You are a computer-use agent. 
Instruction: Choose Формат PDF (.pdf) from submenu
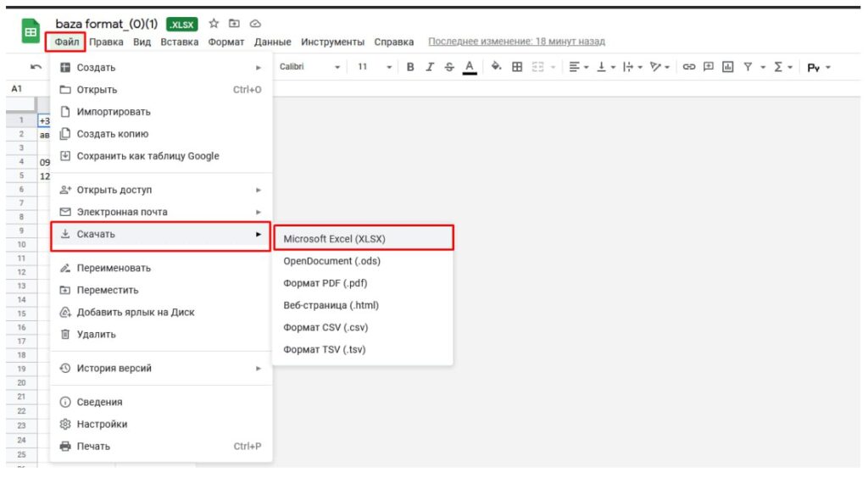(325, 283)
